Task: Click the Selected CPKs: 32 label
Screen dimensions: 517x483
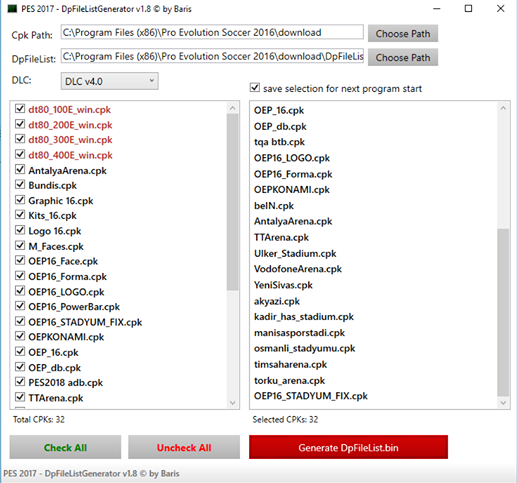Action: [x=285, y=419]
